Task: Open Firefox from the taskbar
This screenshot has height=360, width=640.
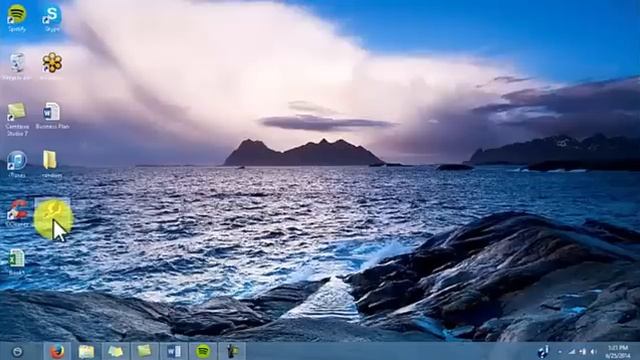Action: click(x=57, y=351)
